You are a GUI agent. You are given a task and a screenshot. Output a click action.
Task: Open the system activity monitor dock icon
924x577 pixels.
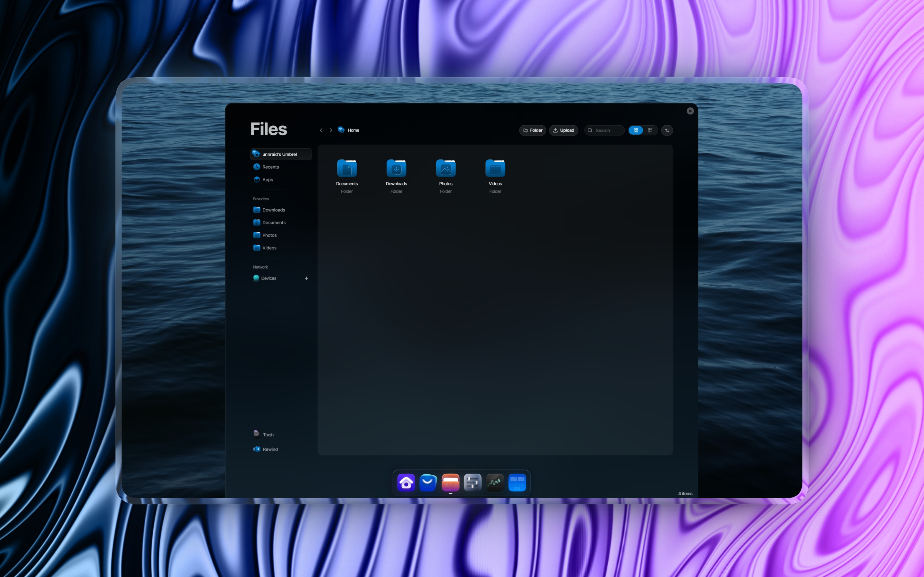[494, 482]
